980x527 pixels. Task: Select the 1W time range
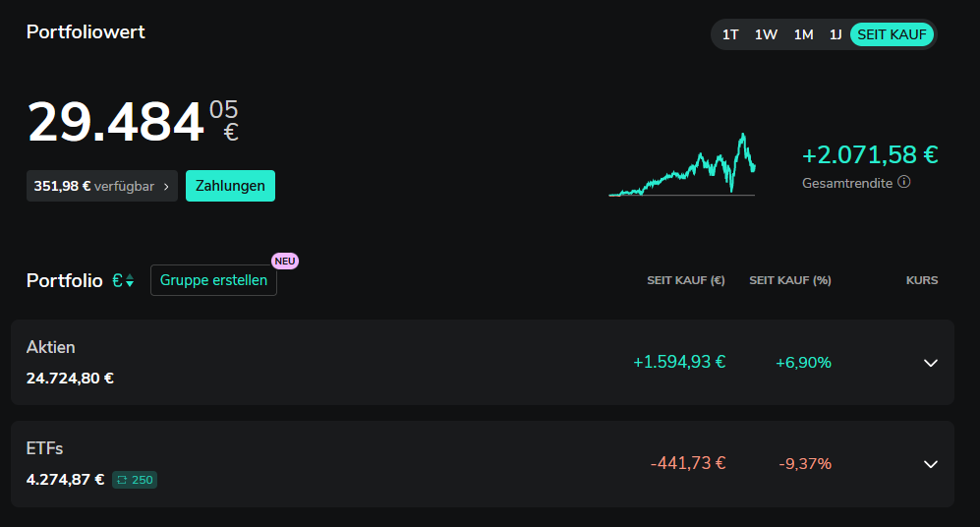[x=766, y=34]
